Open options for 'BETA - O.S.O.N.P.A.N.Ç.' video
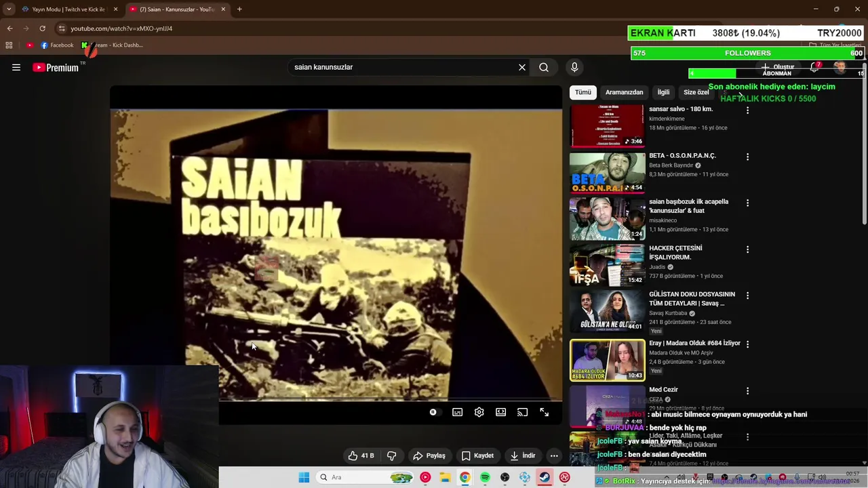This screenshot has width=868, height=488. pos(747,157)
